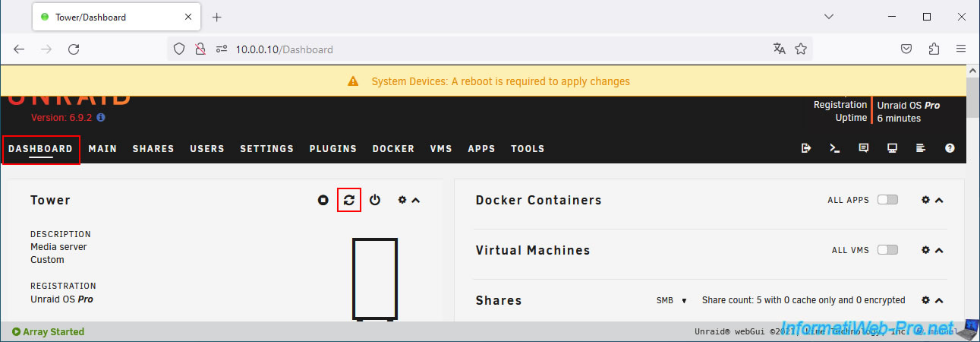Screen dimensions: 980x342
Task: Click the version info icon beside 6.9.2
Action: (x=101, y=118)
